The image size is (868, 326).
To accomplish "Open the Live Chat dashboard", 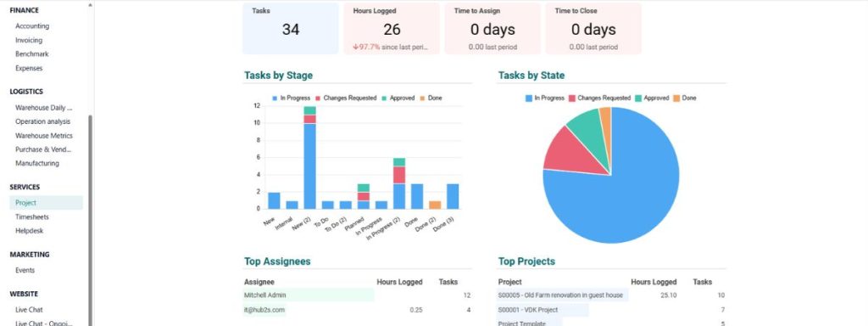I will coord(29,309).
